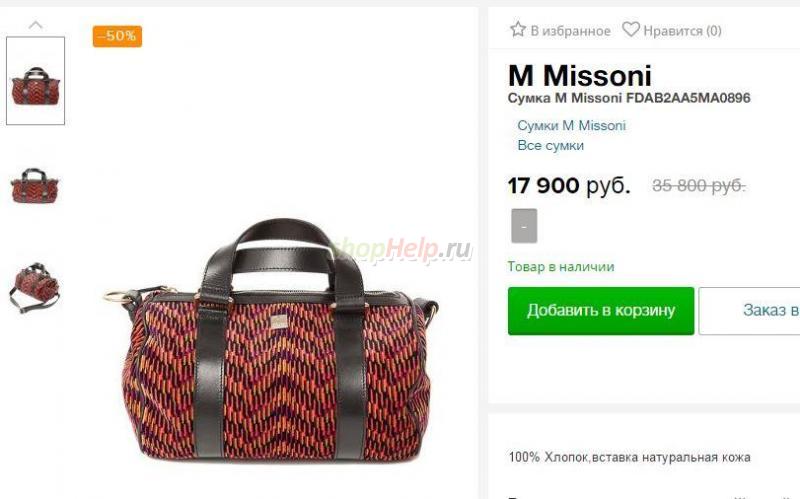The image size is (800, 499).
Task: Click the В избранное text label
Action: pyautogui.click(x=570, y=31)
